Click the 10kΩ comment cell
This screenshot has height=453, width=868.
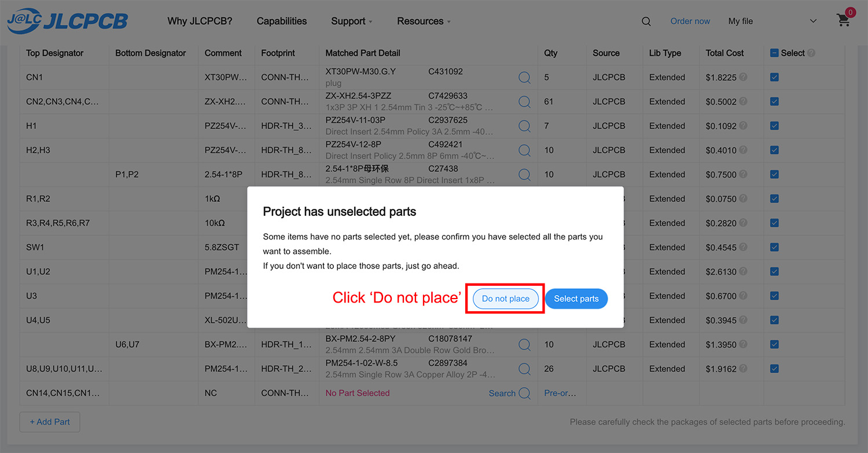215,223
